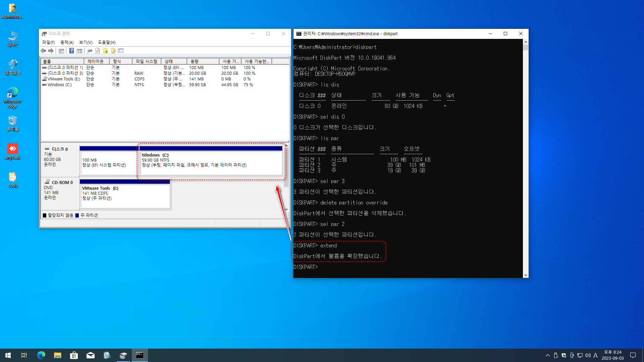The image size is (644, 362).
Task: Click the checkmark document properties toolbar icon
Action: [x=98, y=51]
